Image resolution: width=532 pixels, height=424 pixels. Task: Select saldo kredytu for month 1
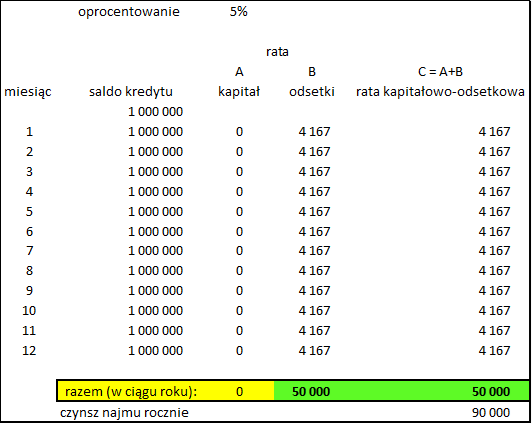click(x=155, y=132)
